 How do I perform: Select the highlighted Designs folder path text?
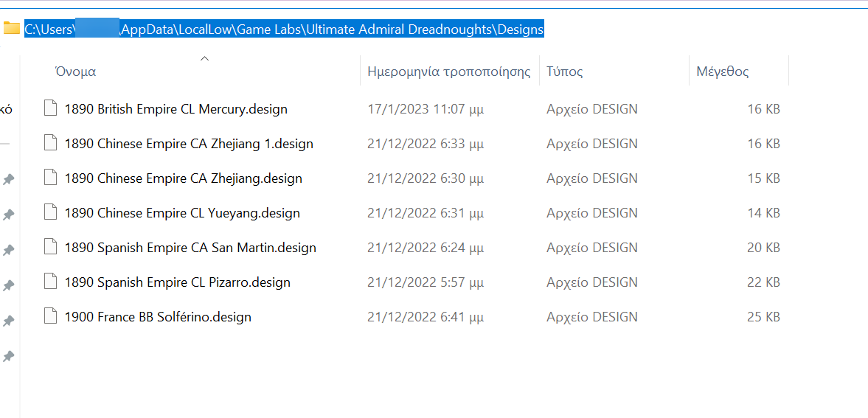click(284, 28)
